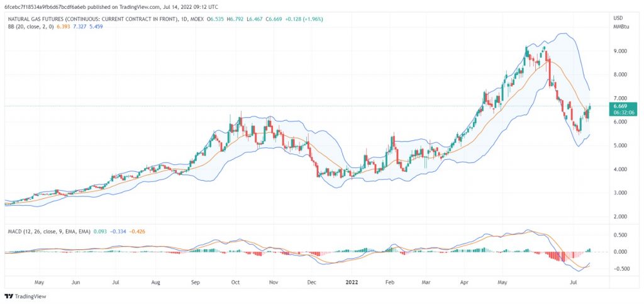The image size is (644, 304).
Task: Click the Oct label on time axis
Action: (x=234, y=284)
